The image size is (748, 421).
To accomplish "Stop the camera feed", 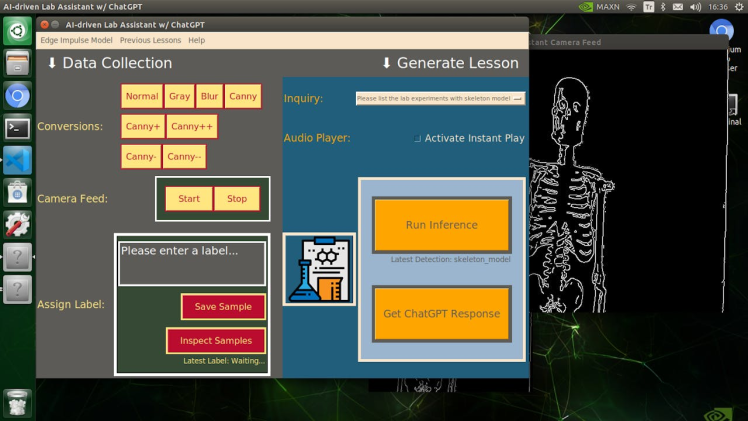I will click(x=237, y=199).
